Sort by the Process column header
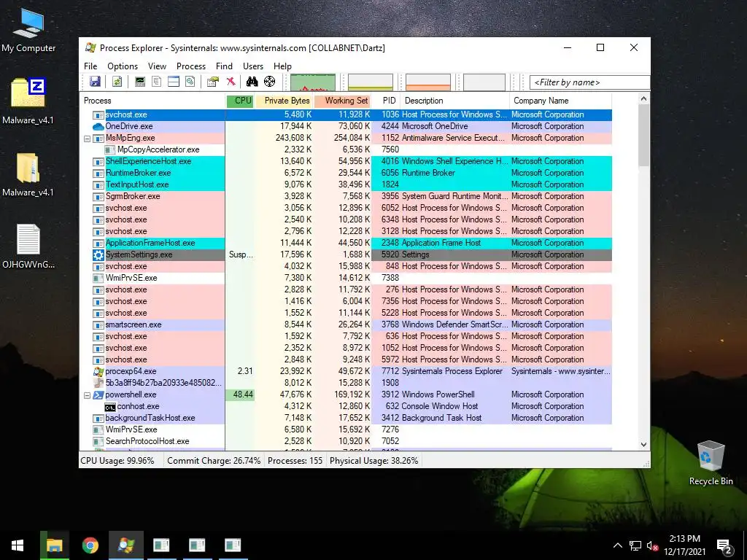This screenshot has height=560, width=747. click(x=152, y=101)
